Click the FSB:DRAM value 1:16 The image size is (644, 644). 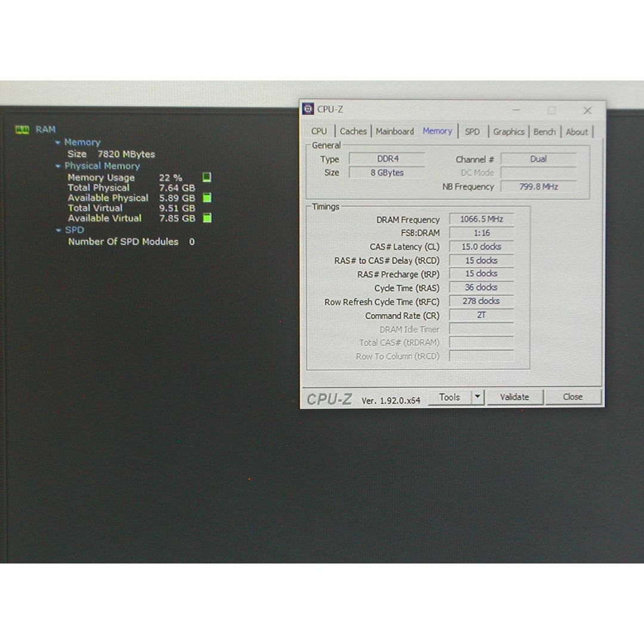coord(481,233)
